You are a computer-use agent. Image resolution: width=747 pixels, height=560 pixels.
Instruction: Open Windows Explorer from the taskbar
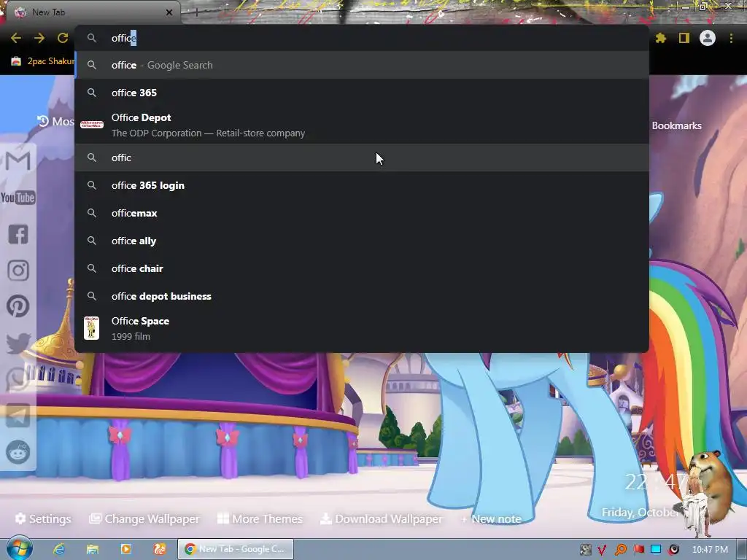click(93, 549)
